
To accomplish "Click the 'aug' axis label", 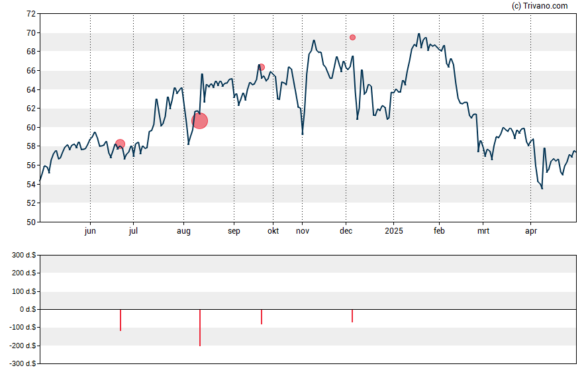I will (183, 231).
